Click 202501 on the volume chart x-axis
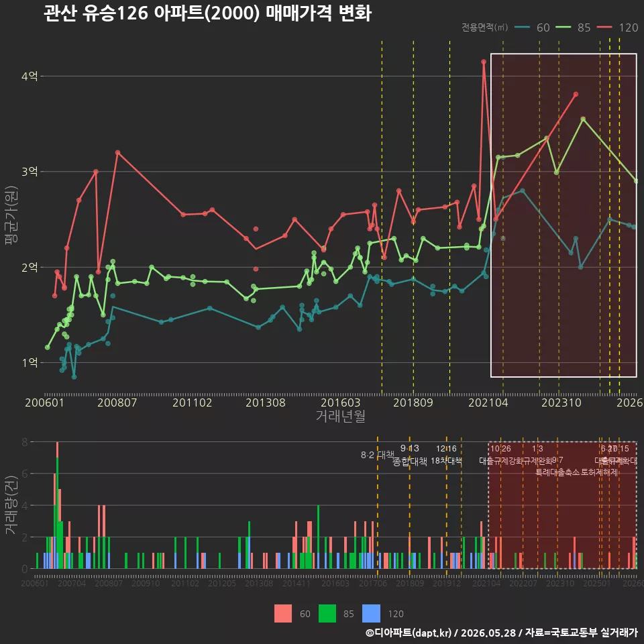Image resolution: width=644 pixels, height=644 pixels. [597, 583]
